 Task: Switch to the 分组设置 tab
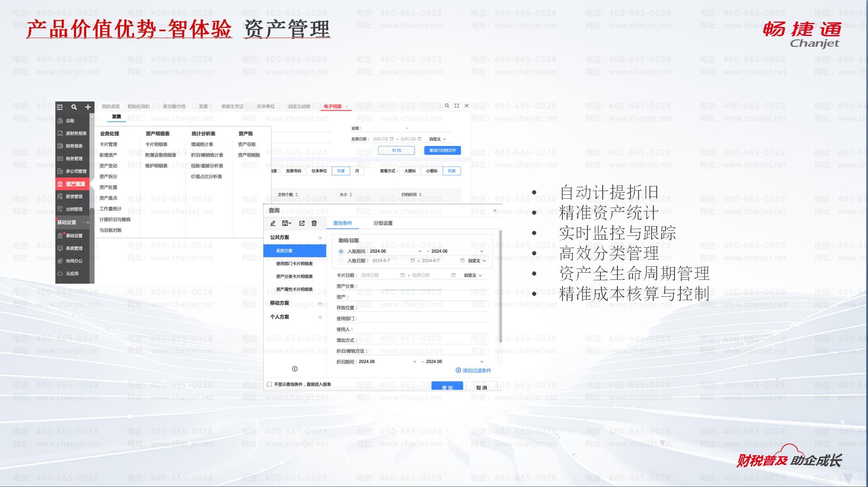pos(383,223)
